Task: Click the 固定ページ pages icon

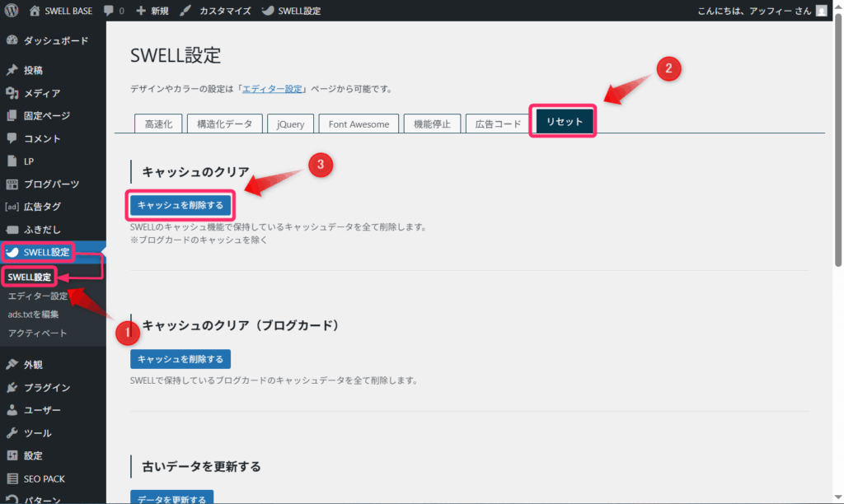Action: click(12, 115)
